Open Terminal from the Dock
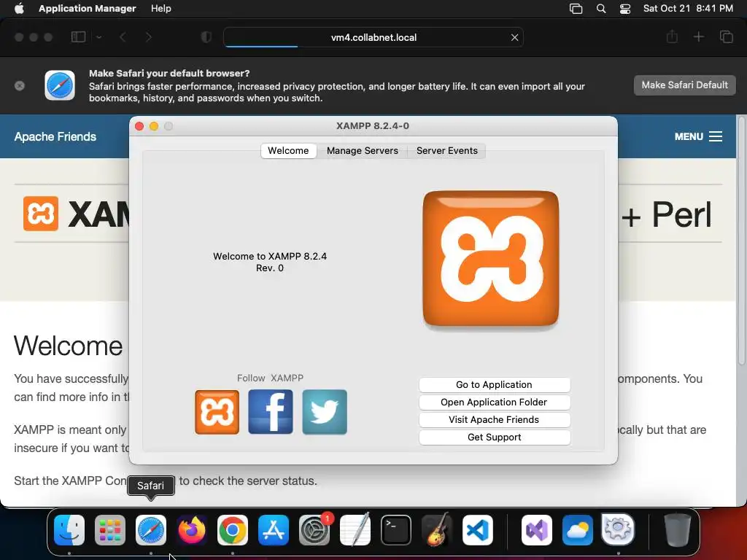The width and height of the screenshot is (747, 560). [396, 530]
